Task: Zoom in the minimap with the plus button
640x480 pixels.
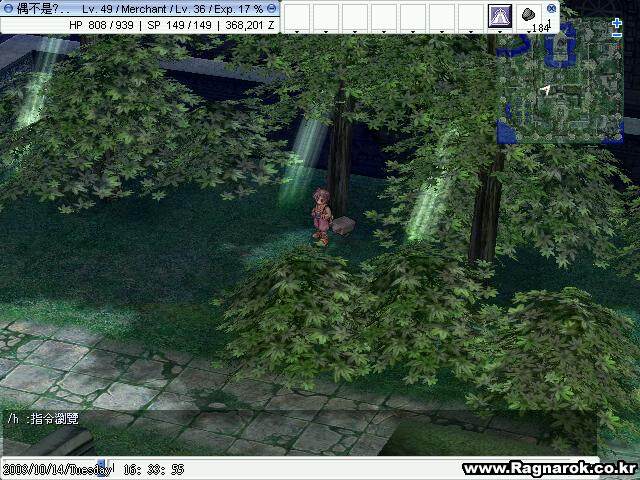Action: (x=617, y=24)
